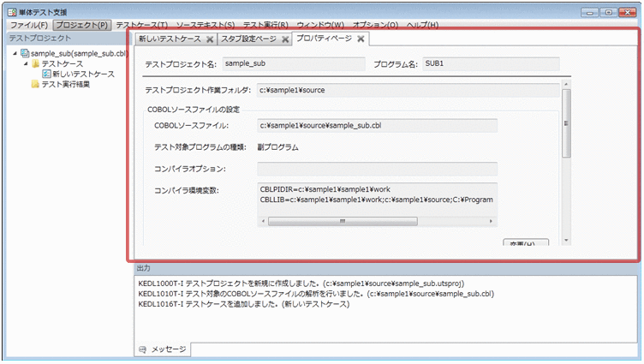Click the コンパイラオプション field
The height and width of the screenshot is (364, 644).
377,169
